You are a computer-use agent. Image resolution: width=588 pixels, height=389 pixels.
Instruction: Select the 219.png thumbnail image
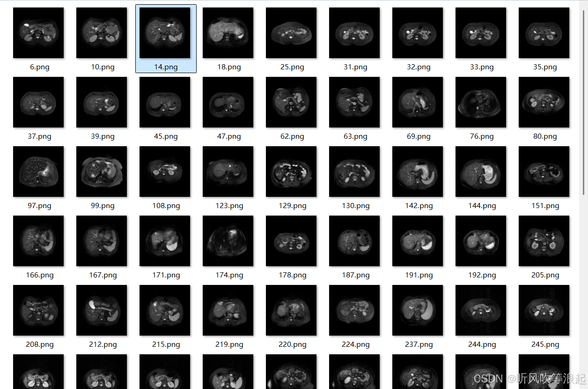tap(228, 310)
